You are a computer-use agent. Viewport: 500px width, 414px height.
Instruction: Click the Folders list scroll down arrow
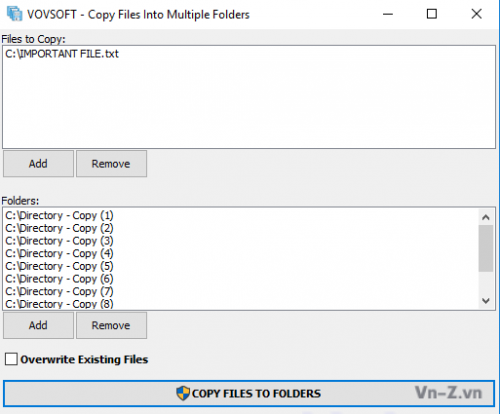coord(486,301)
